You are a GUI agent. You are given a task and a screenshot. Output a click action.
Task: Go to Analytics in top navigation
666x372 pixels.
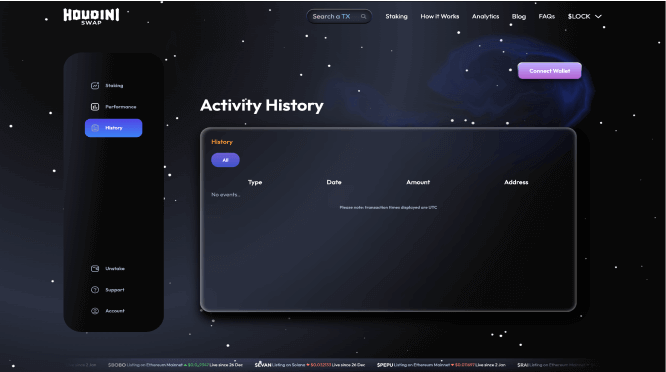point(485,17)
